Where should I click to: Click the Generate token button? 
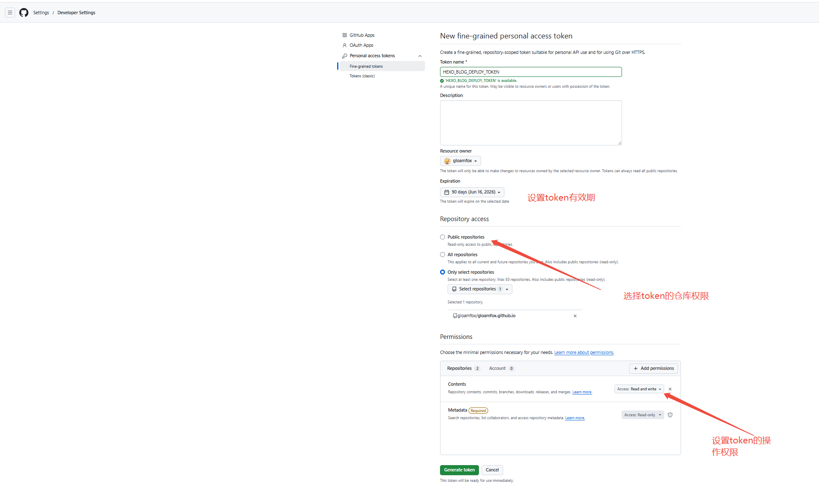459,470
